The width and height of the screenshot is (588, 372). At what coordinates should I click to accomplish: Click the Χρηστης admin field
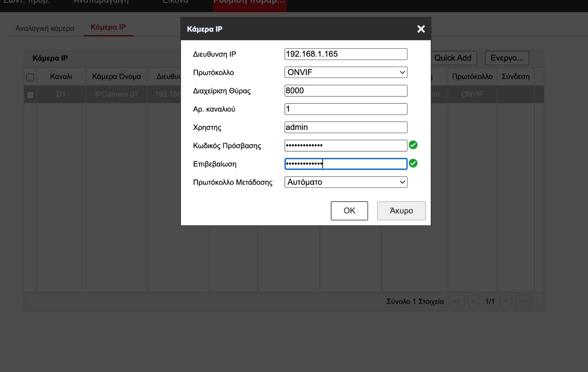click(346, 127)
